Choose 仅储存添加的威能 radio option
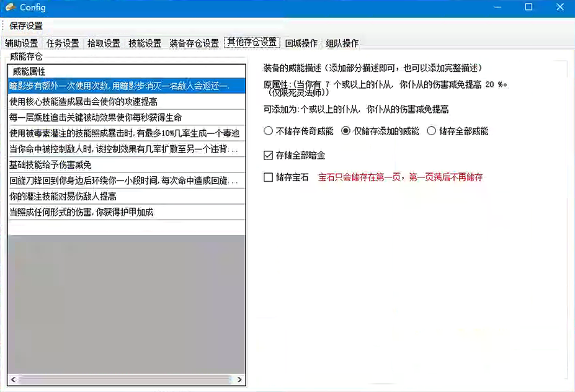575x392 pixels. click(x=346, y=131)
